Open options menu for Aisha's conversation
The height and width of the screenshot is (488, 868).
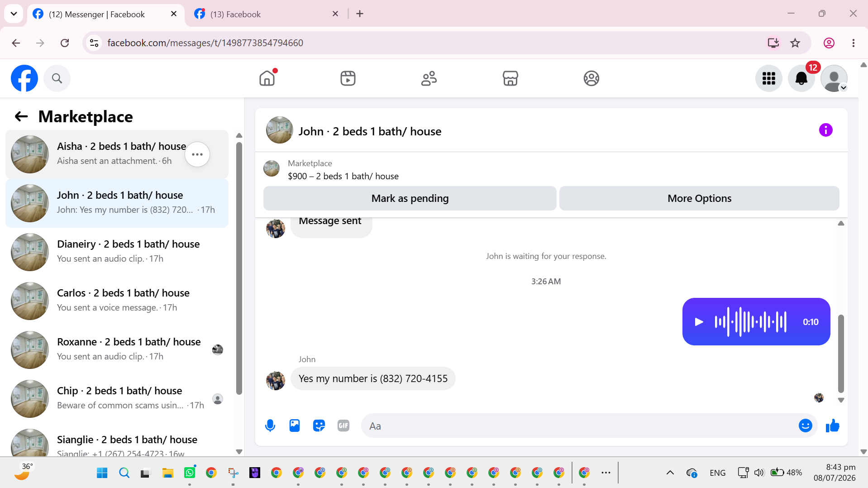coord(197,154)
